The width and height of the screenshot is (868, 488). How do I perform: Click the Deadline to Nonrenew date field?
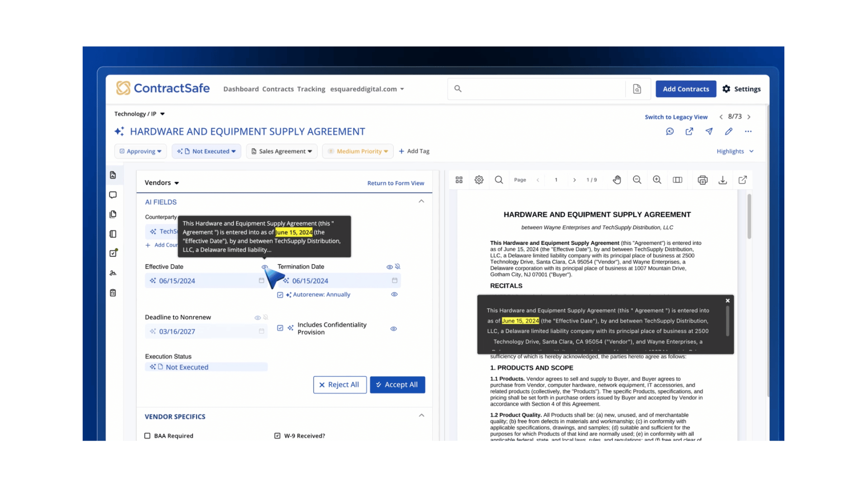206,331
